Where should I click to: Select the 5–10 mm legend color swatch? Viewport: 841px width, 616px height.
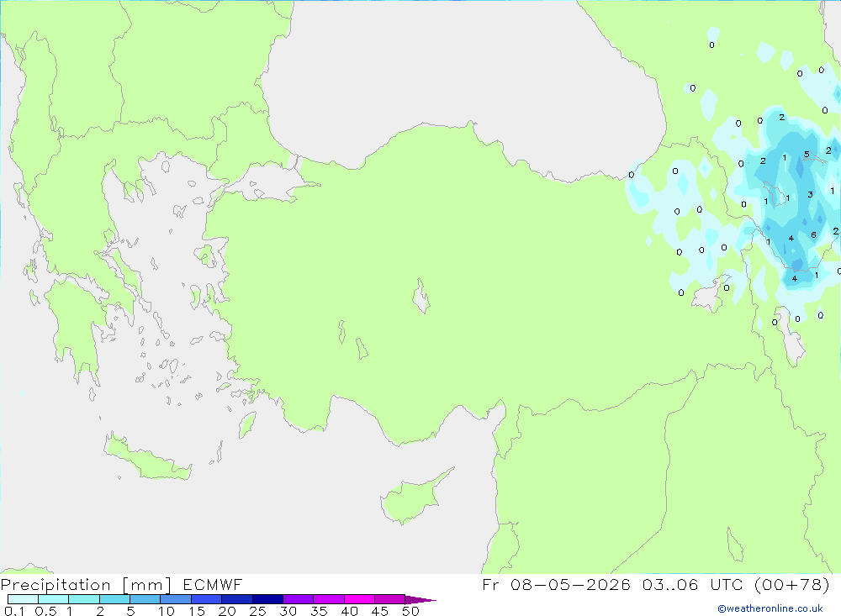click(145, 599)
